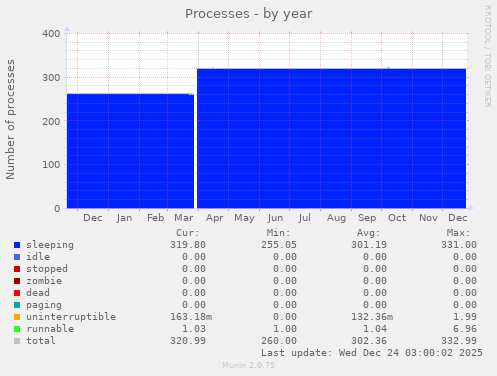Select the 'runnable' legend label
497x376 pixels.
(50, 329)
